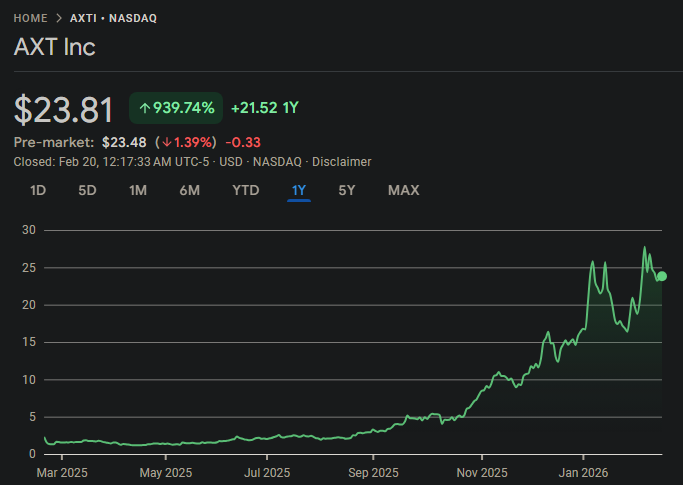Show the MAX price history
Screen dimensions: 683x485
(404, 190)
